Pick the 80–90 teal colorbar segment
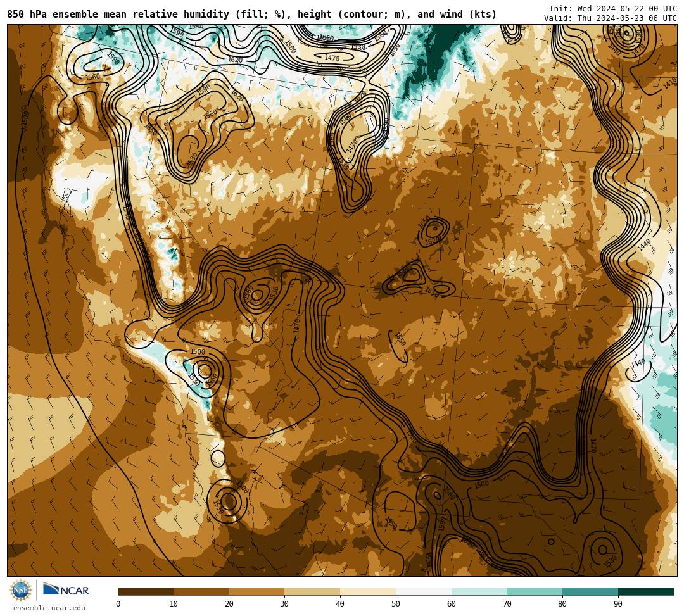 [x=590, y=591]
